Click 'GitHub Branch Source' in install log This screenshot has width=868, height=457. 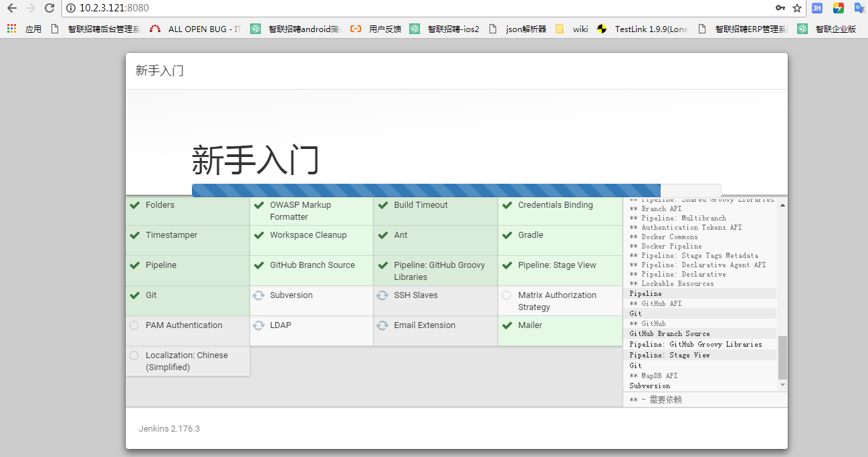click(669, 333)
